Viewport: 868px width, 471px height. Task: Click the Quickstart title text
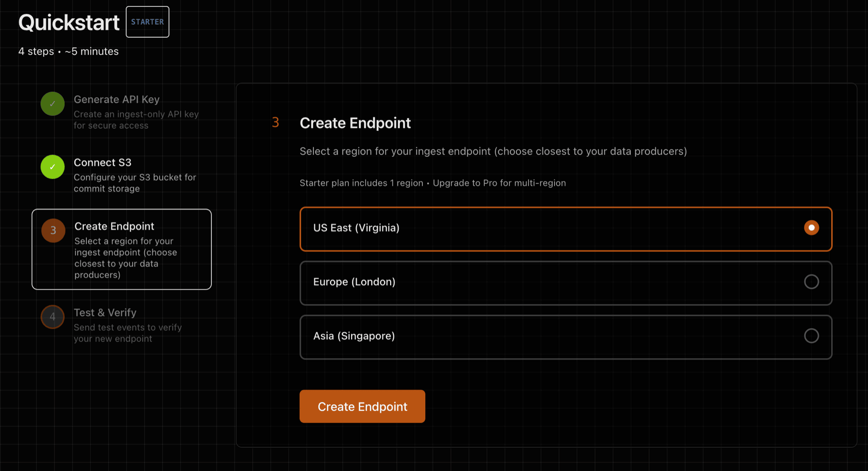pos(69,22)
